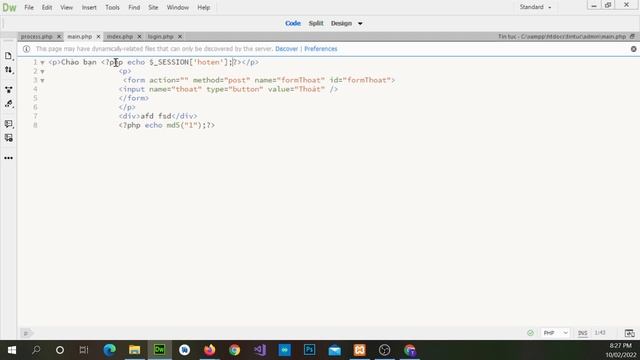Switch to the process.php tab
The height and width of the screenshot is (360, 640).
[36, 37]
